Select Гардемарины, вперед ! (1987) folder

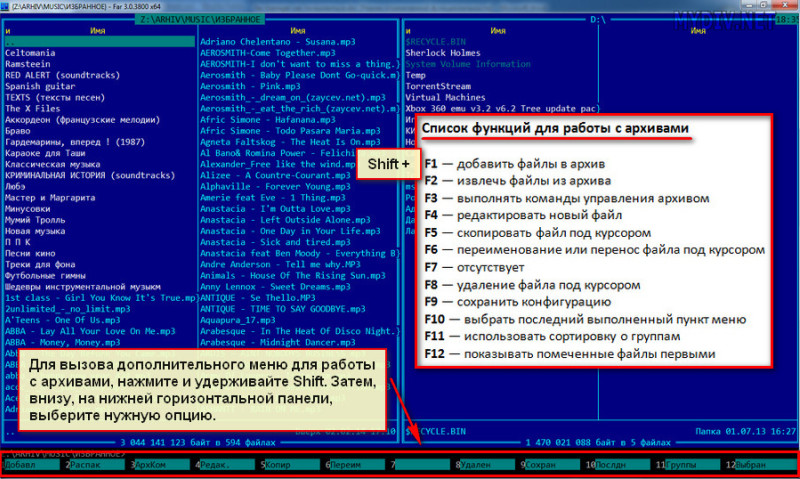pyautogui.click(x=75, y=142)
